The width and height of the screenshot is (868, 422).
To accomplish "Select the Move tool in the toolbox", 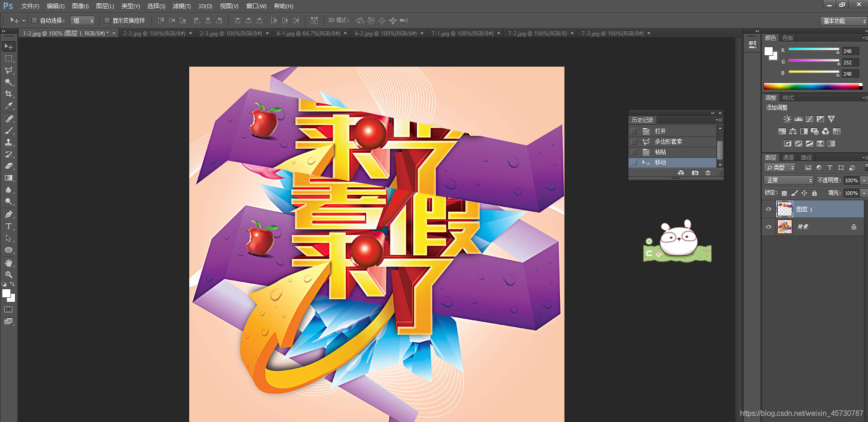I will (x=9, y=47).
